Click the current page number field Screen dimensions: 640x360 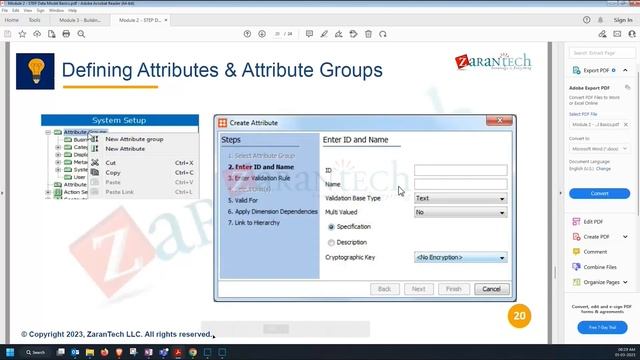tap(278, 34)
